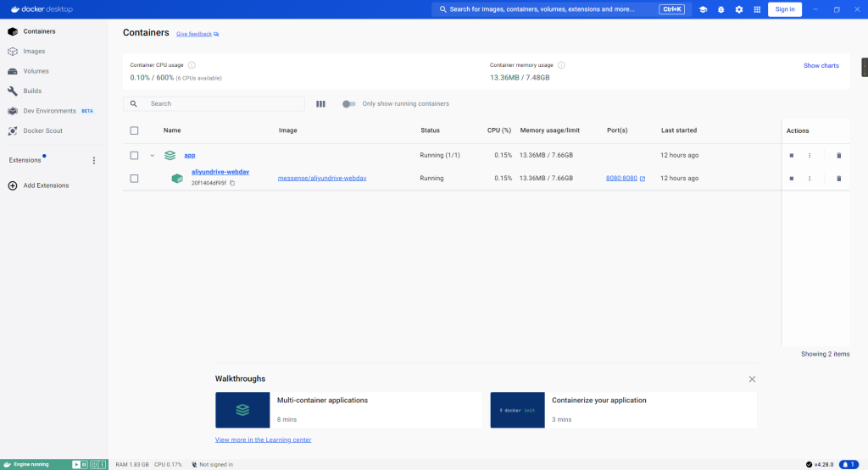Check the aliyundrive-webdav row checkbox
Viewport: 868px width, 470px height.
point(134,179)
